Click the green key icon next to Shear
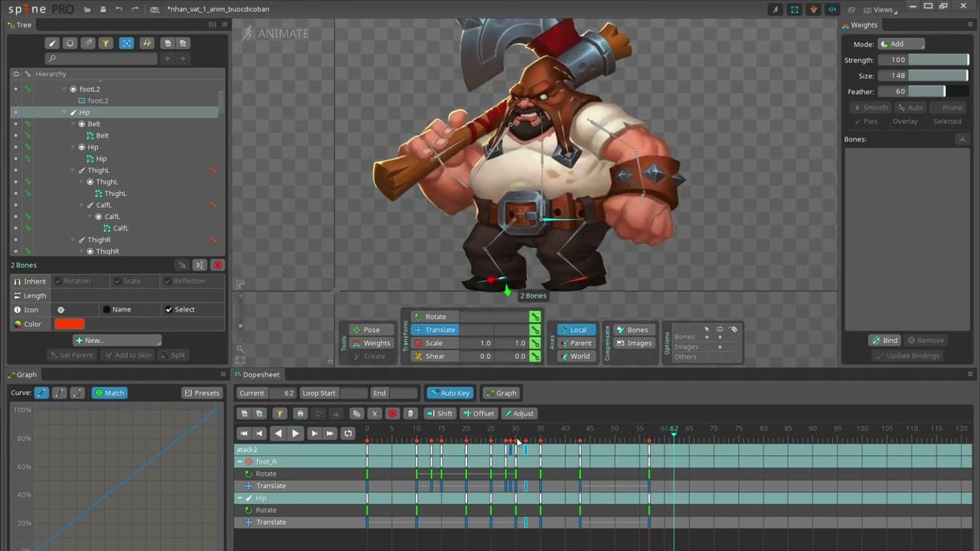The height and width of the screenshot is (551, 980). (534, 357)
